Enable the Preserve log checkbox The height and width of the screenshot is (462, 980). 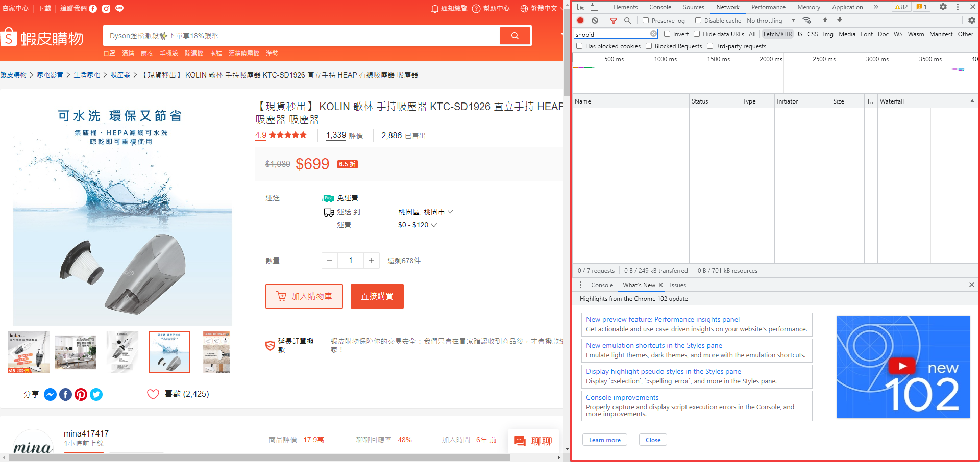pyautogui.click(x=646, y=21)
